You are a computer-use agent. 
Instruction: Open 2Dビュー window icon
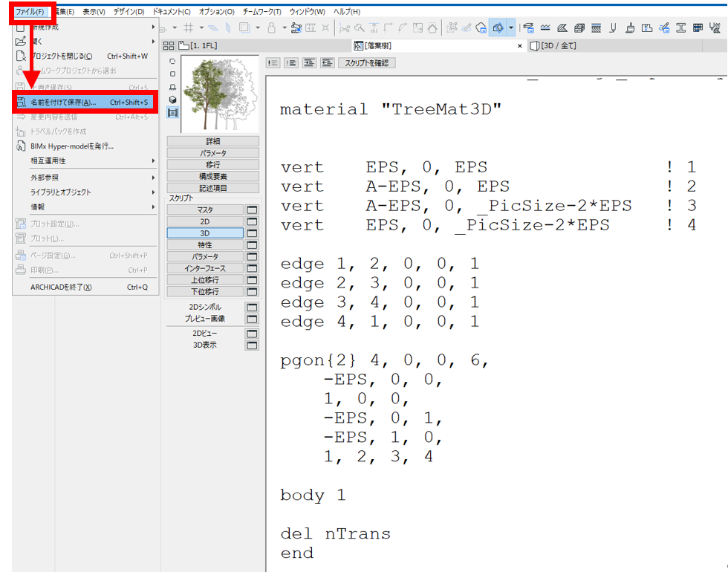(x=252, y=334)
